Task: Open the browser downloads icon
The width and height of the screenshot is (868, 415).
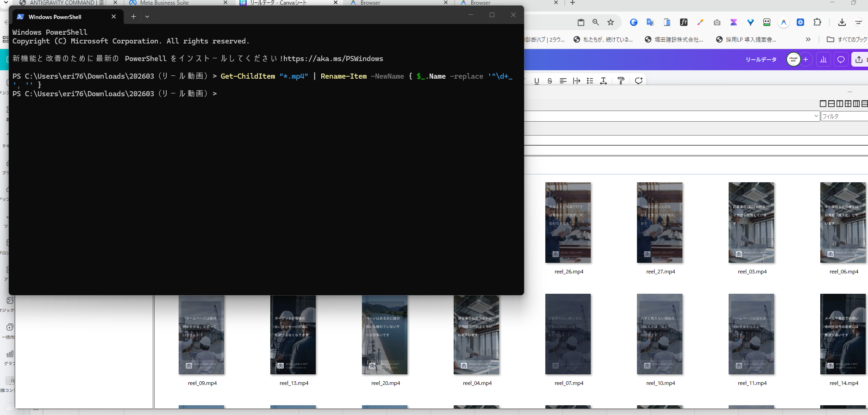Action: pyautogui.click(x=842, y=22)
